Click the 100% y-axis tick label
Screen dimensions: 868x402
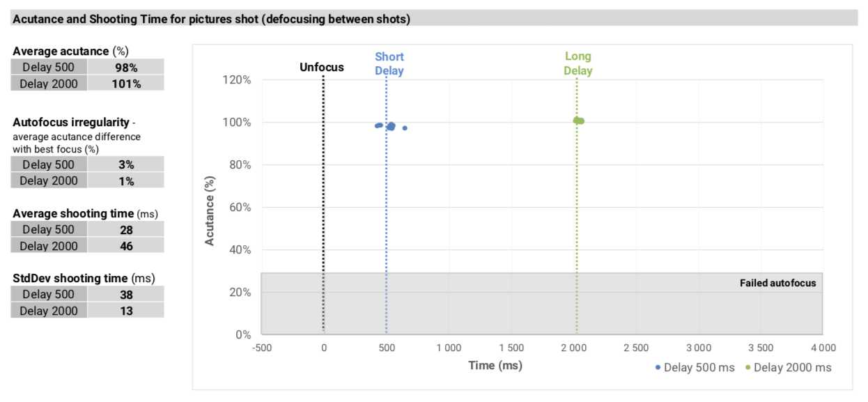coord(237,123)
